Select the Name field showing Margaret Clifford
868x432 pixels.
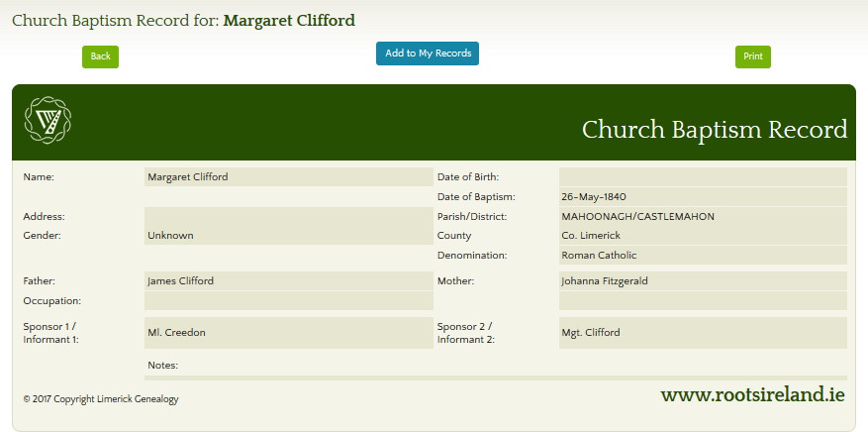point(288,177)
